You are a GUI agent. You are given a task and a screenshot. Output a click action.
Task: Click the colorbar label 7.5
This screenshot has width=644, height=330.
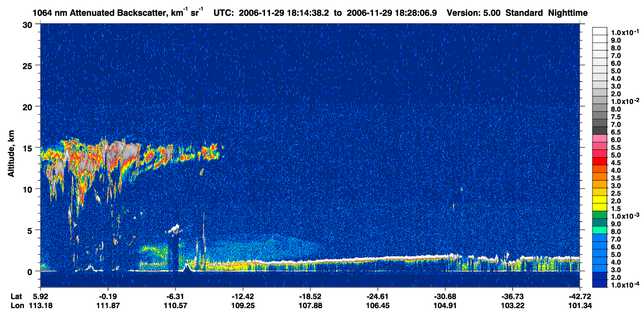click(616, 117)
